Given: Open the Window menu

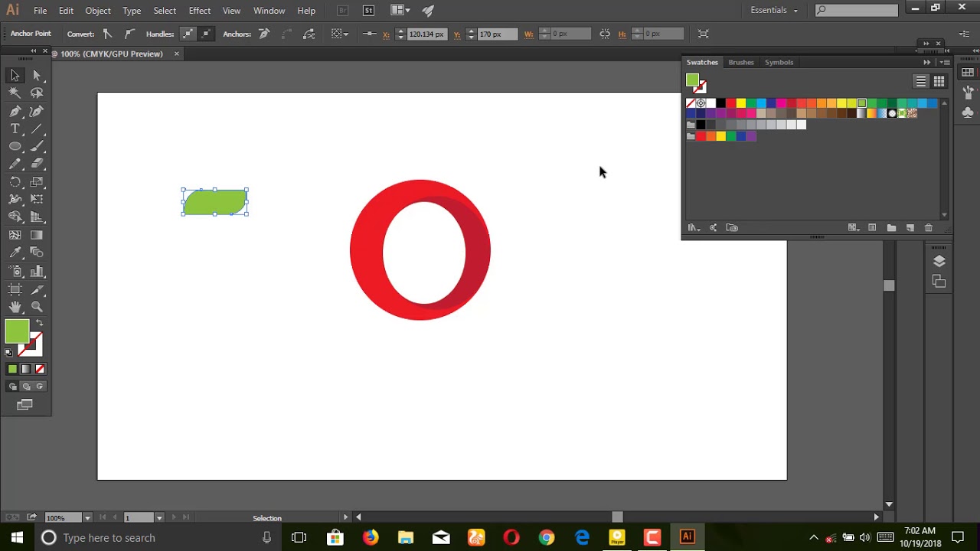Looking at the screenshot, I should [x=269, y=11].
